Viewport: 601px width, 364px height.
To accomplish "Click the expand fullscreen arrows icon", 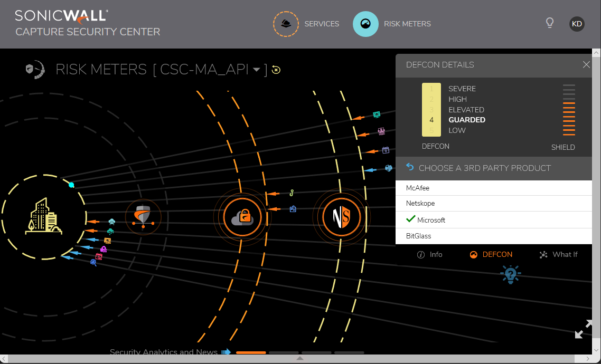I will (x=584, y=329).
